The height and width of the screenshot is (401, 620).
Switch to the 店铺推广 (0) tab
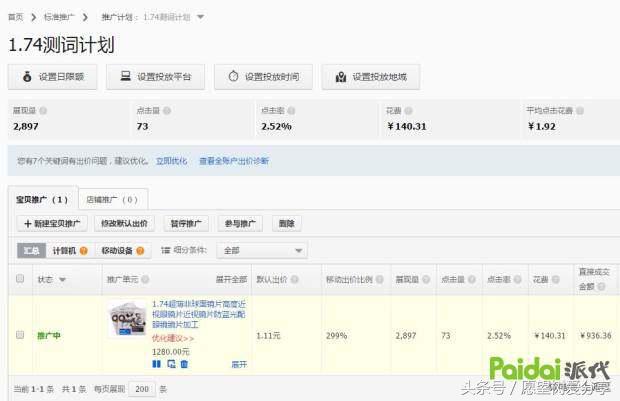pos(113,199)
